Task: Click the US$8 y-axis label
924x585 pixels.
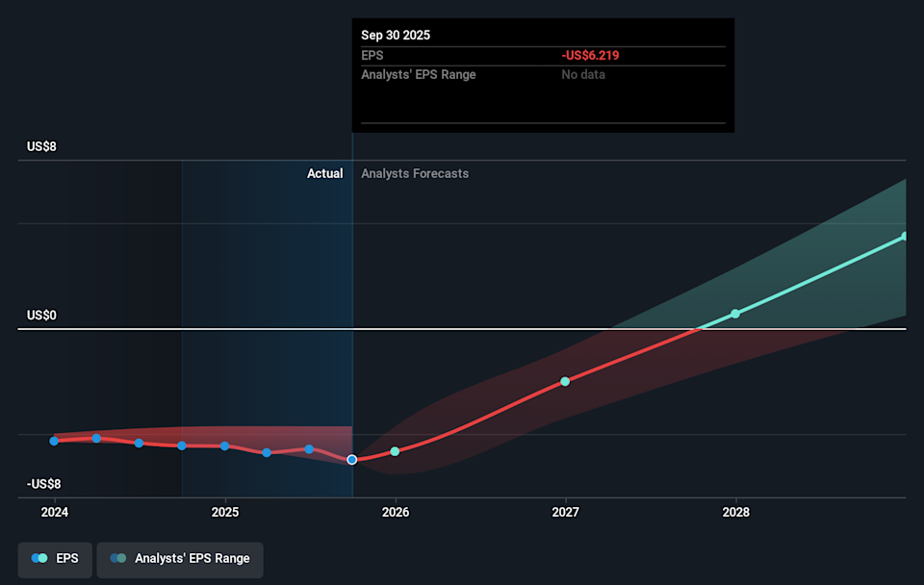Action: pyautogui.click(x=43, y=147)
